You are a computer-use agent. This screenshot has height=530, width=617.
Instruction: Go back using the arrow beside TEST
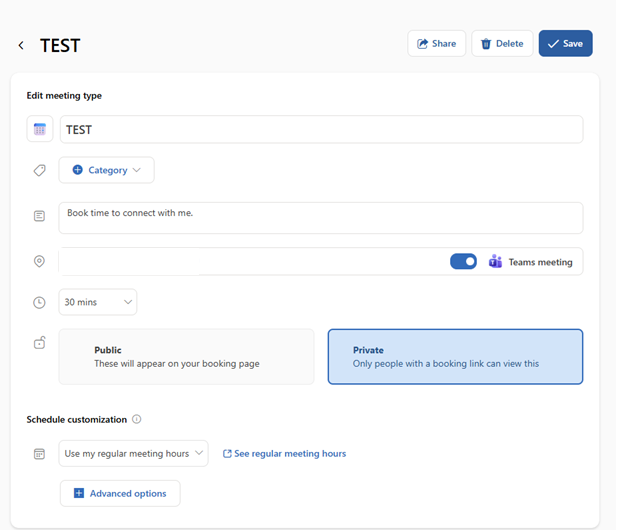(x=21, y=46)
